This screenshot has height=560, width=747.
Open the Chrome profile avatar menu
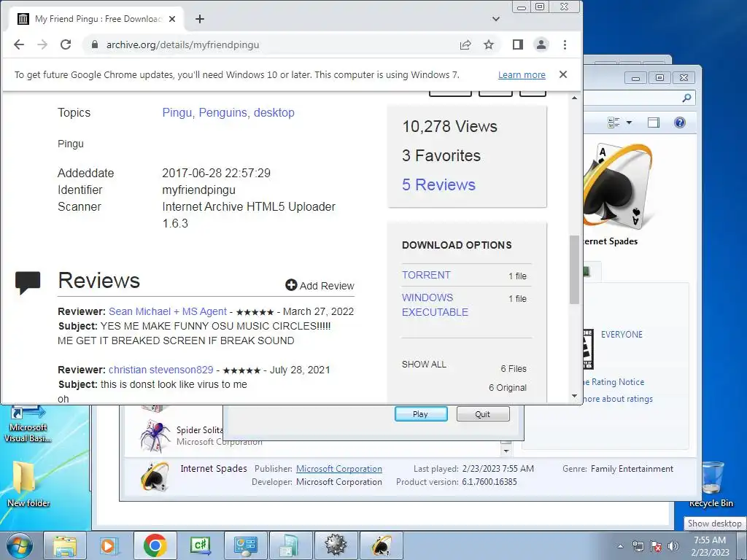tap(541, 44)
